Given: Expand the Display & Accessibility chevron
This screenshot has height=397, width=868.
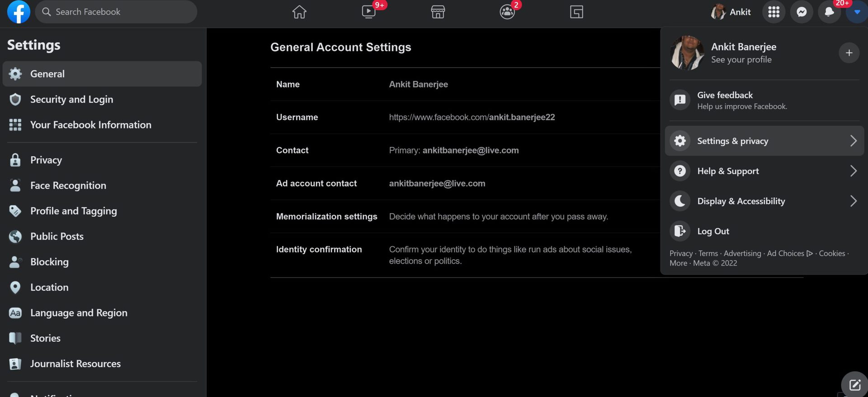Looking at the screenshot, I should coord(853,201).
